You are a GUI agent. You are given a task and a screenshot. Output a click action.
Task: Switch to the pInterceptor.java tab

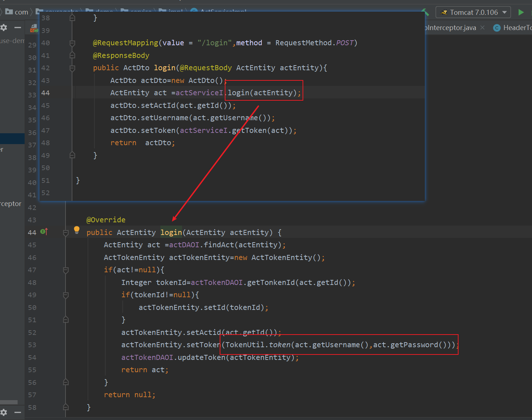click(x=451, y=28)
